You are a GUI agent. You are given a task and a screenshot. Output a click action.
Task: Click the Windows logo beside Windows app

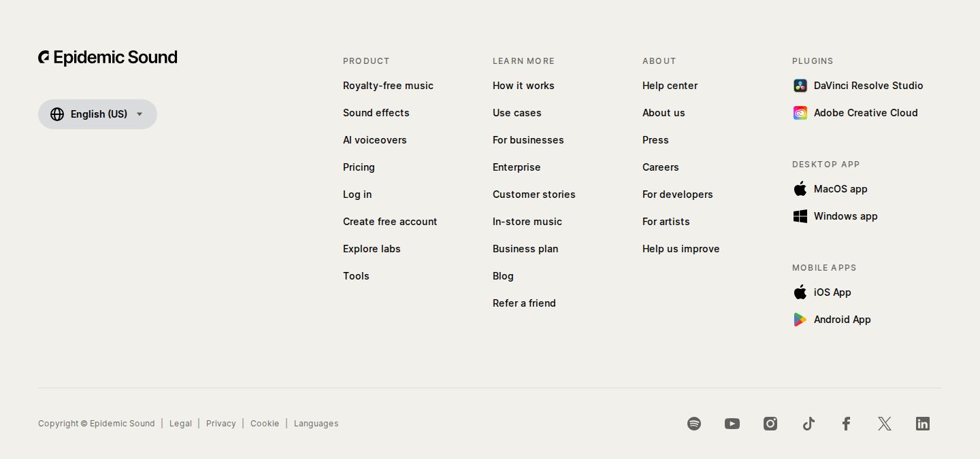pos(800,216)
